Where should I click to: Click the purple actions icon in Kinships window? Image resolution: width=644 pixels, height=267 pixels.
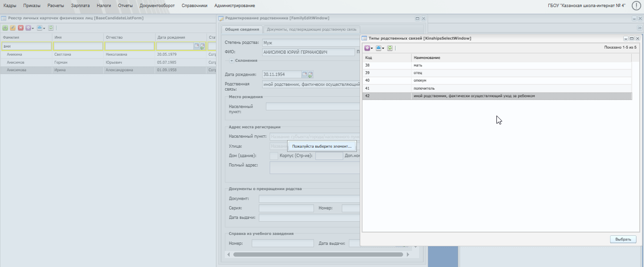click(x=367, y=48)
